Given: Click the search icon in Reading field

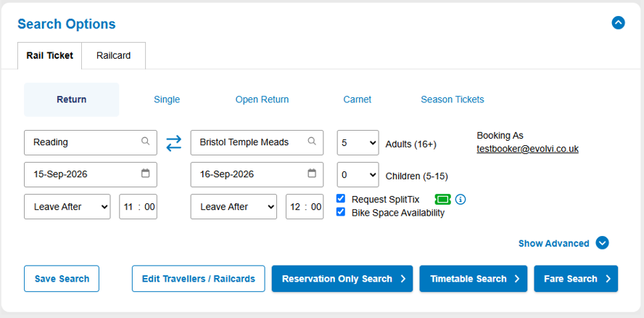Looking at the screenshot, I should pyautogui.click(x=145, y=141).
